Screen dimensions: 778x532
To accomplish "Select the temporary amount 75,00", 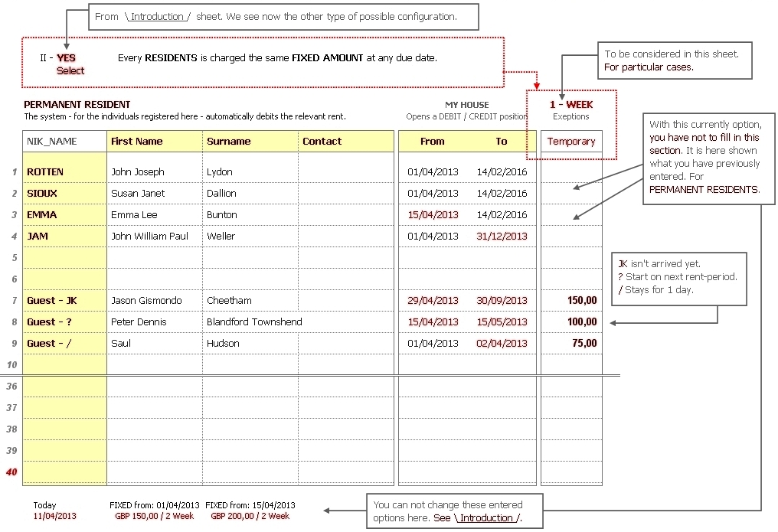I will coord(571,343).
